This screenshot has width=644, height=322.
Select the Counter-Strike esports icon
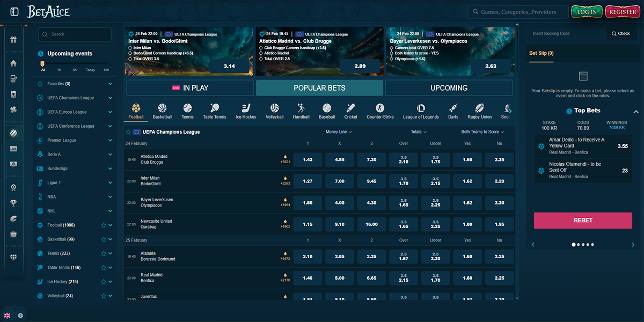(380, 109)
